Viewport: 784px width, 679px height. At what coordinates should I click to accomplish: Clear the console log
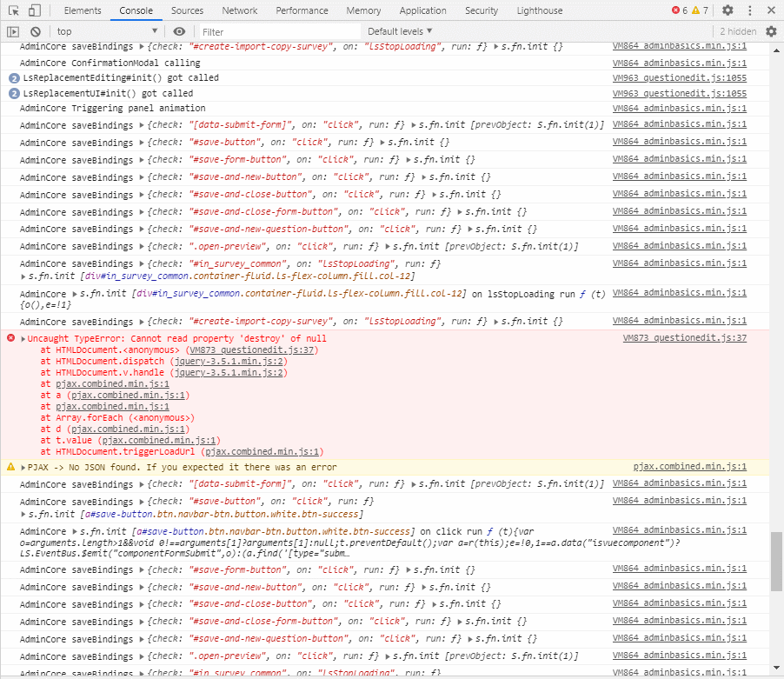tap(36, 31)
